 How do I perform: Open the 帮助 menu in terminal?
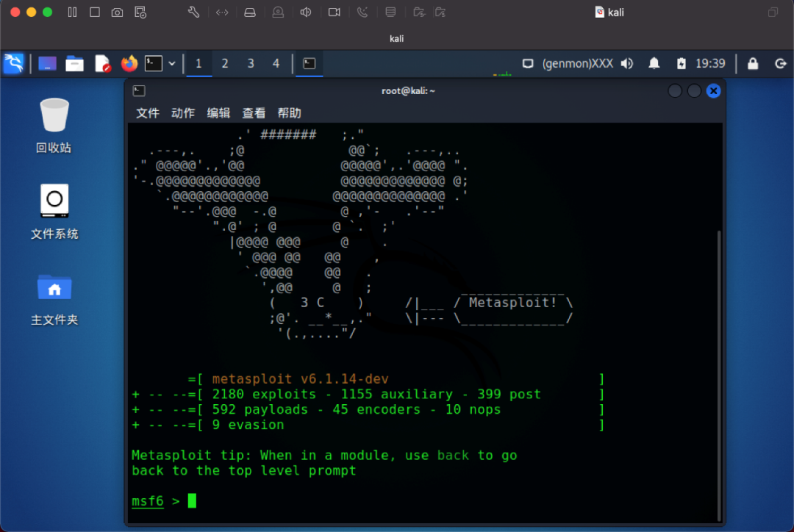pos(289,113)
